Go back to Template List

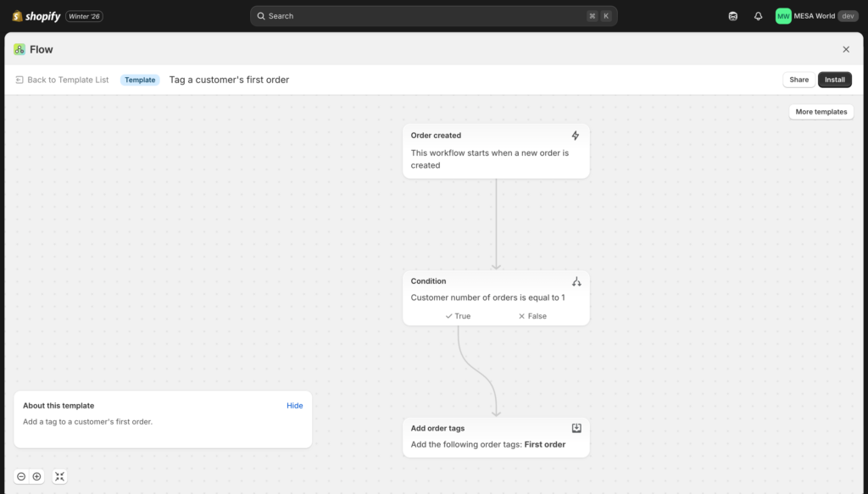coord(62,80)
